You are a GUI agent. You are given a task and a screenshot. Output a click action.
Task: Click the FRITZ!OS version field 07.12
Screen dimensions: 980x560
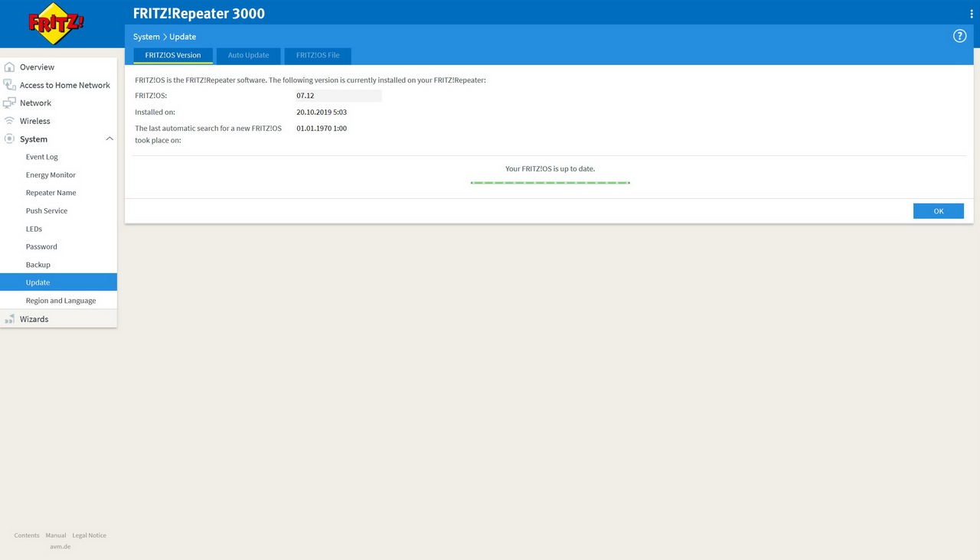point(338,96)
